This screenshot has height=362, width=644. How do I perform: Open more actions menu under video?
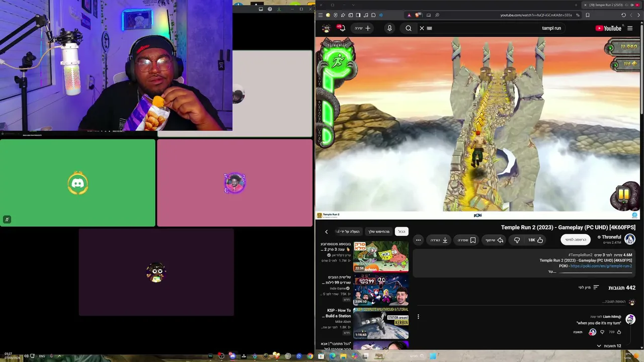pos(418,240)
